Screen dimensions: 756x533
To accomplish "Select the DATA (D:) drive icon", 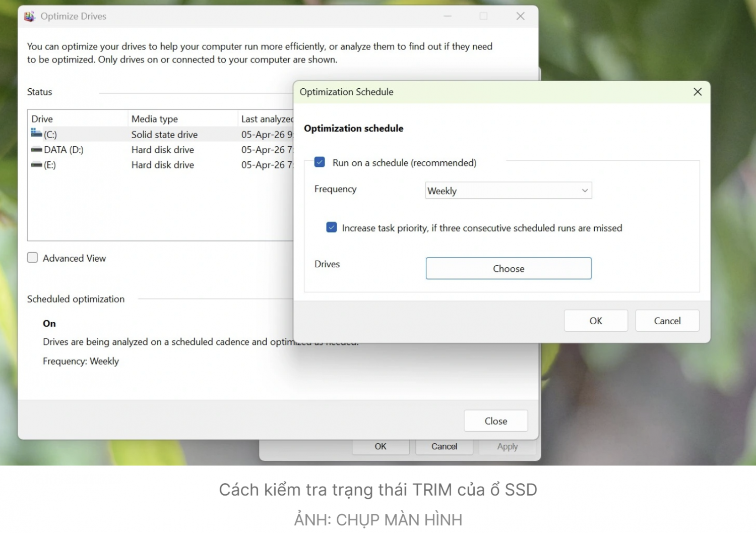I will (36, 150).
